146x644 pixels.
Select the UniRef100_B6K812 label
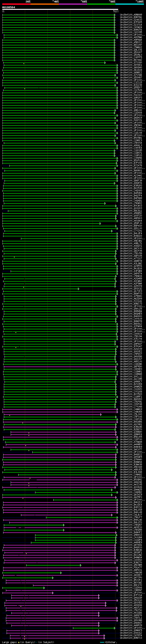131,324
